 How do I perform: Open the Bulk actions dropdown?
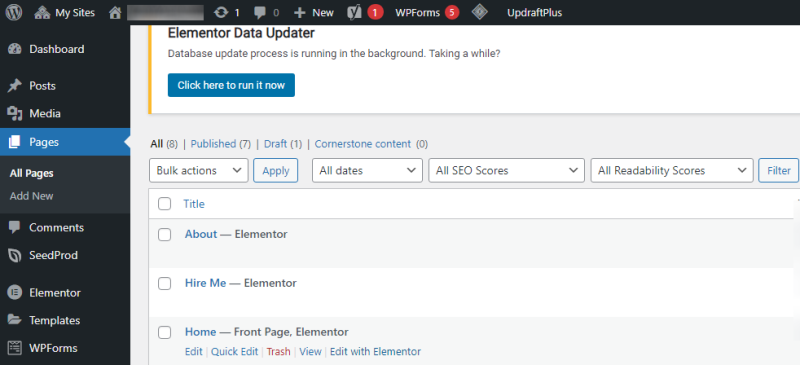pyautogui.click(x=198, y=171)
